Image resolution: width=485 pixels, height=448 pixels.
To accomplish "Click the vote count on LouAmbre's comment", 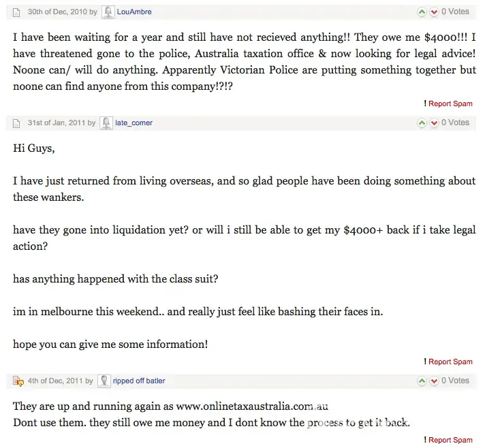I will [455, 12].
